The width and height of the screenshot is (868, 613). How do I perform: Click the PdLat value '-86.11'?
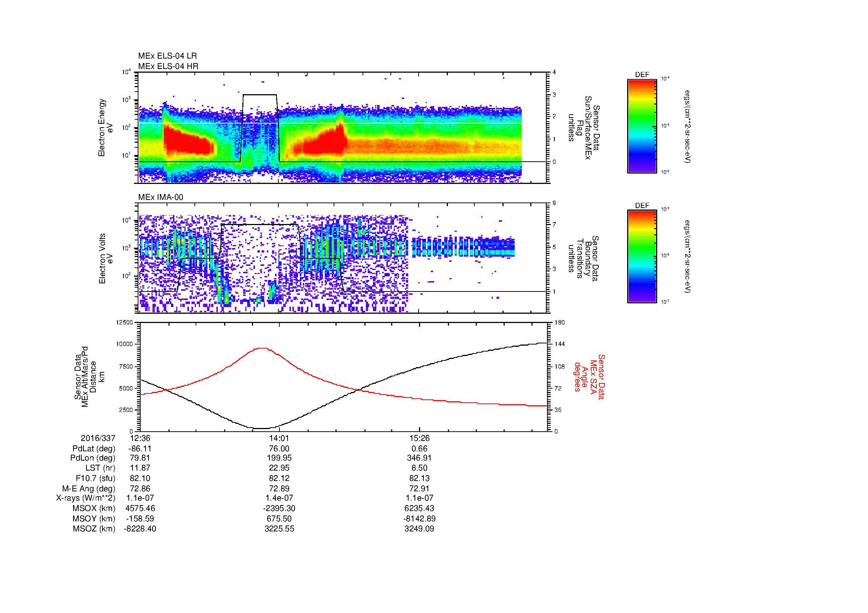click(140, 448)
